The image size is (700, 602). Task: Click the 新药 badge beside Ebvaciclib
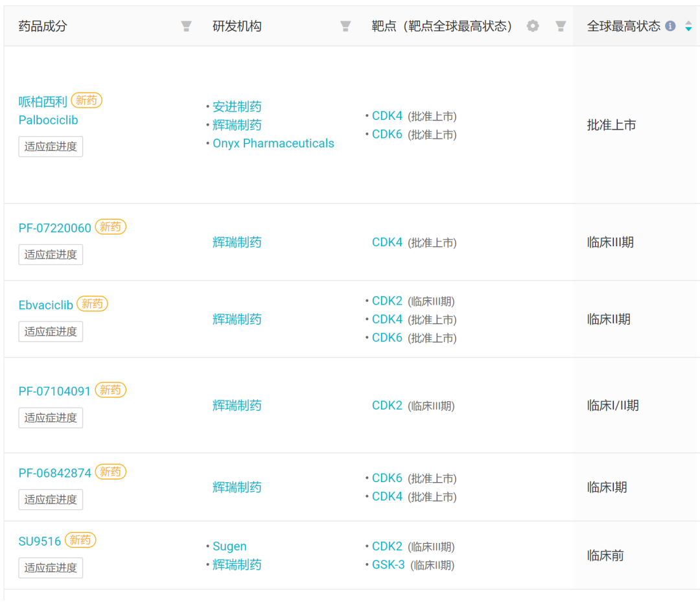pyautogui.click(x=92, y=304)
